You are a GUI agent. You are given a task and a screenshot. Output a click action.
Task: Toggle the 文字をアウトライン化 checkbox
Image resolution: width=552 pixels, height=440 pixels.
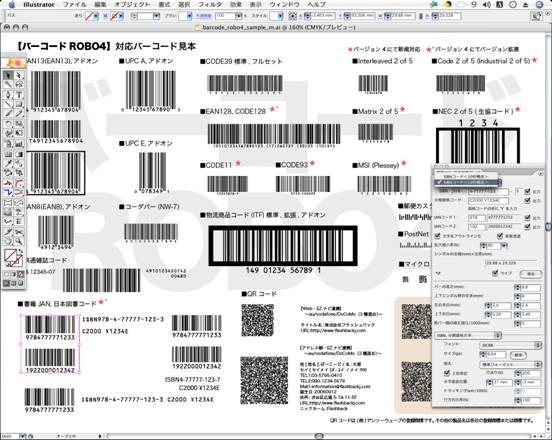438,235
